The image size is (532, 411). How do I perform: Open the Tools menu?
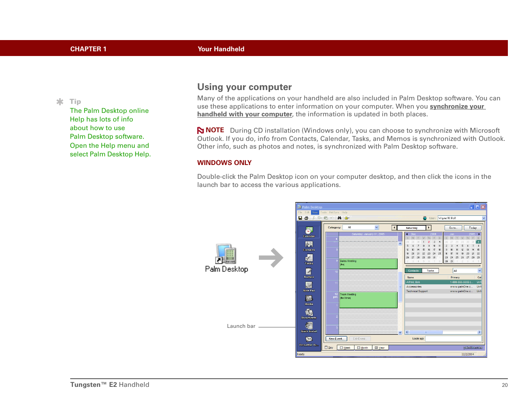pyautogui.click(x=324, y=212)
